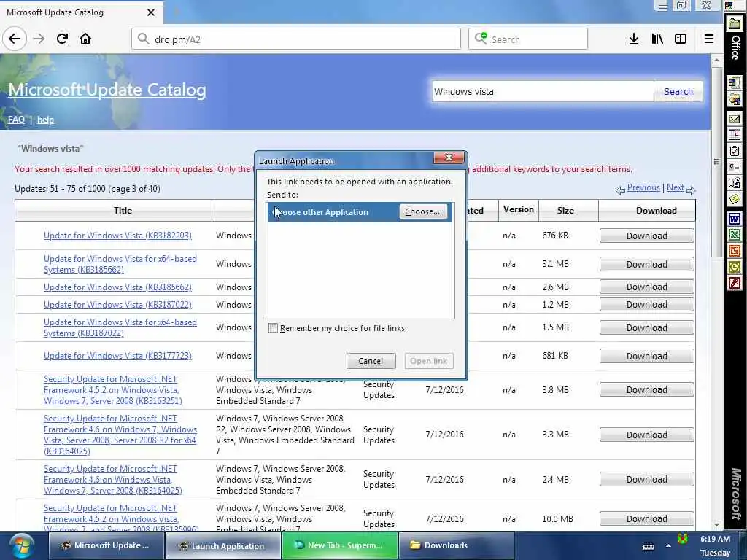This screenshot has width=747, height=560.
Task: Open Office folder icon in Office shortcut bar
Action: pyautogui.click(x=735, y=24)
